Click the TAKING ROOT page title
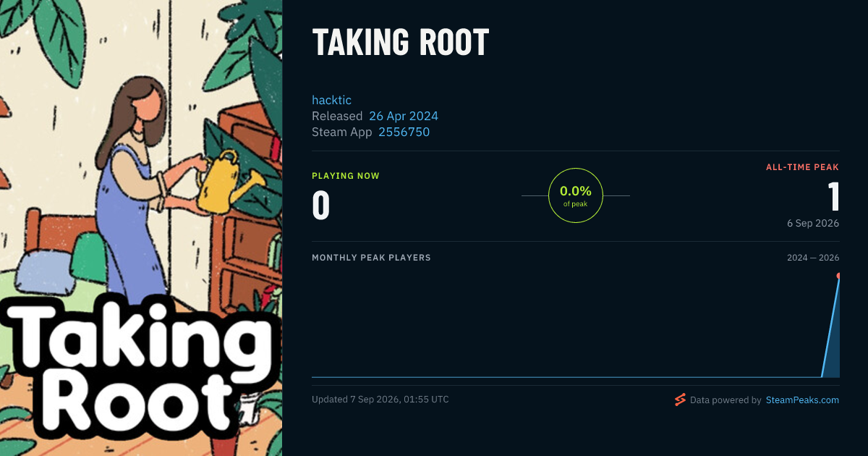Image resolution: width=868 pixels, height=456 pixels. 401,43
